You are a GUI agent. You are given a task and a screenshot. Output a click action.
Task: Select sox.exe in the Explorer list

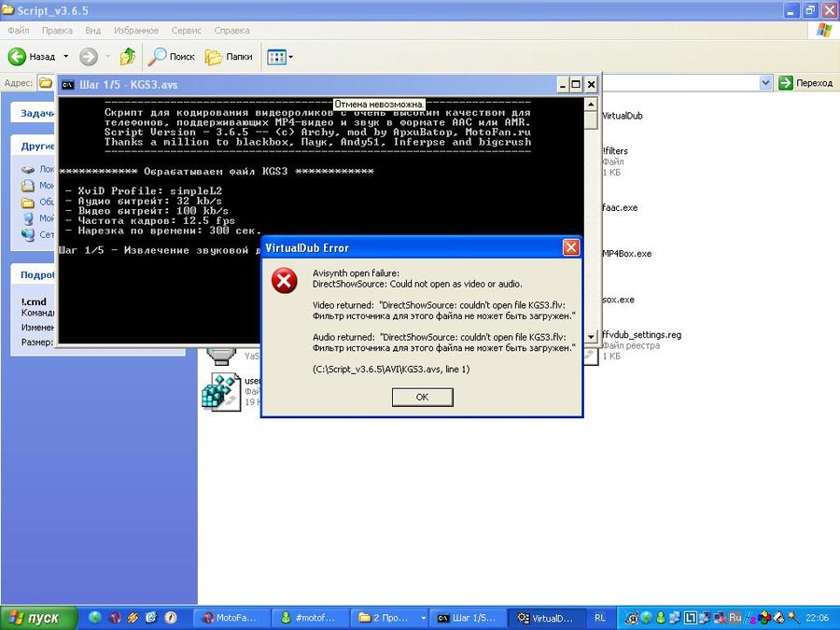618,300
